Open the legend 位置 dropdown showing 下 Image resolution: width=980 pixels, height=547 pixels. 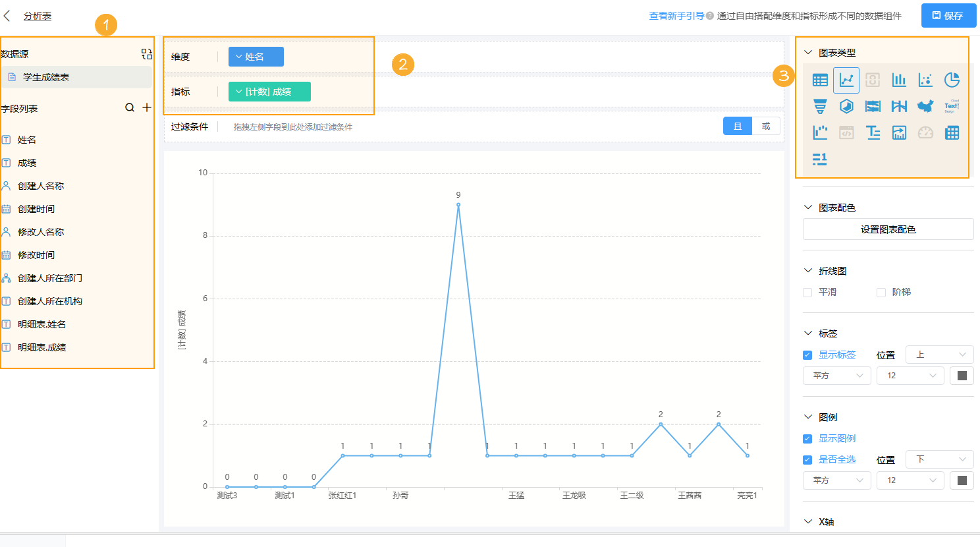click(939, 459)
